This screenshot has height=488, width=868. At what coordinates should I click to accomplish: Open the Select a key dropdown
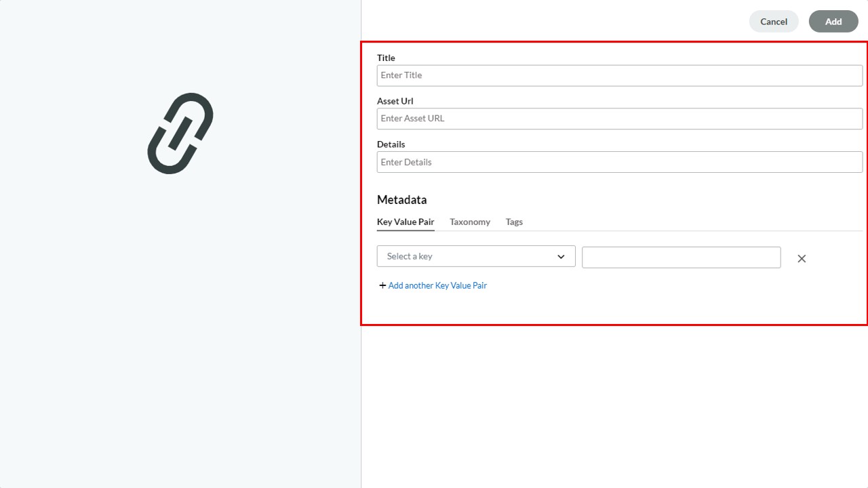(x=476, y=256)
